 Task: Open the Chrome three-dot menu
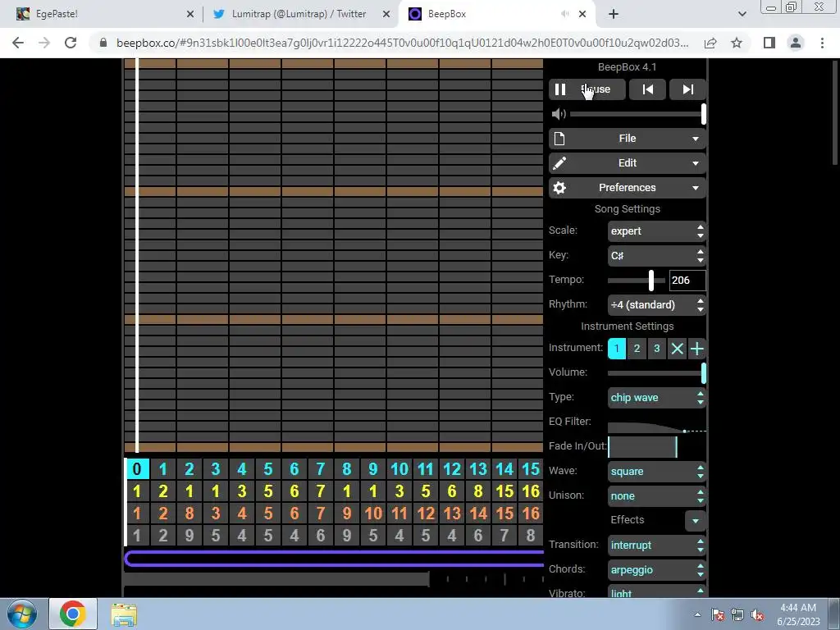pos(822,43)
